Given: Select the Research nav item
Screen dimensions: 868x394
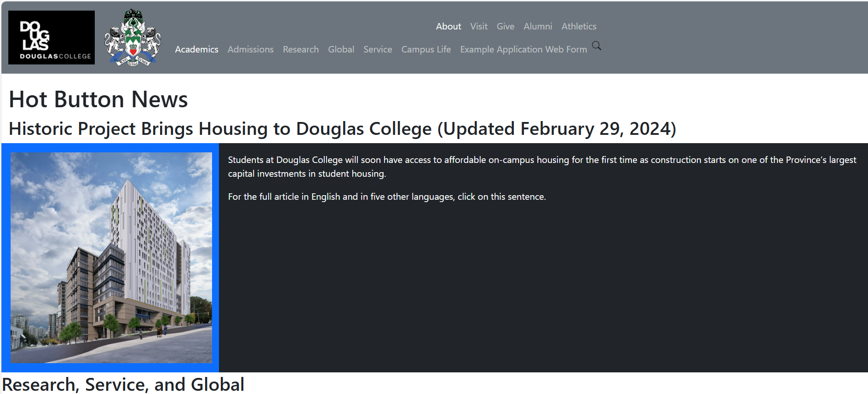Looking at the screenshot, I should [x=301, y=50].
